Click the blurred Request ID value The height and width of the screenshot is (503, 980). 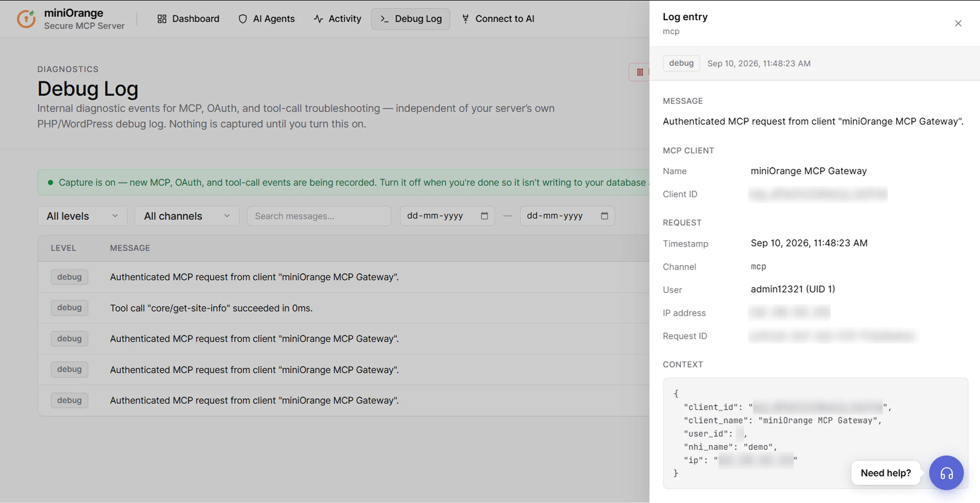832,336
